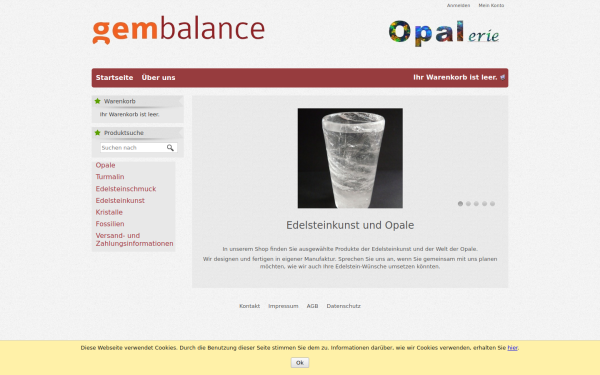Open the Kontakt footer link

[x=249, y=306]
